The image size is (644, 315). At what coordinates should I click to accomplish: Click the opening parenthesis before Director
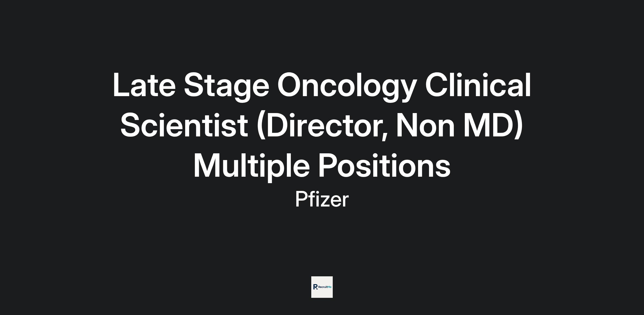point(261,125)
